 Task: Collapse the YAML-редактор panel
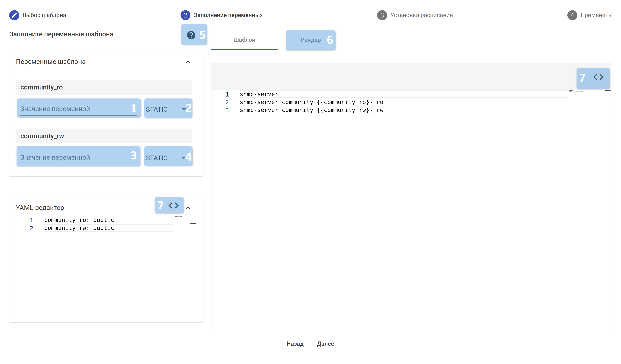(x=188, y=208)
